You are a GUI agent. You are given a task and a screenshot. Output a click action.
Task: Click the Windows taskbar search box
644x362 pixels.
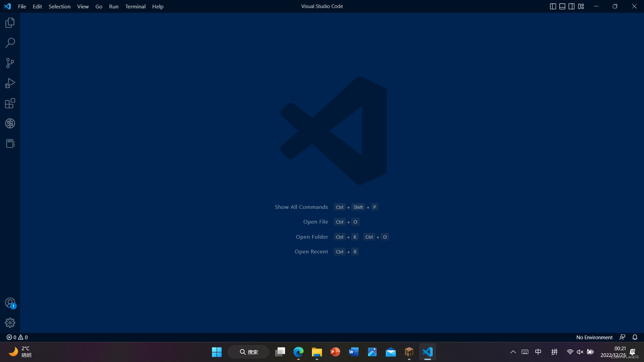point(249,352)
